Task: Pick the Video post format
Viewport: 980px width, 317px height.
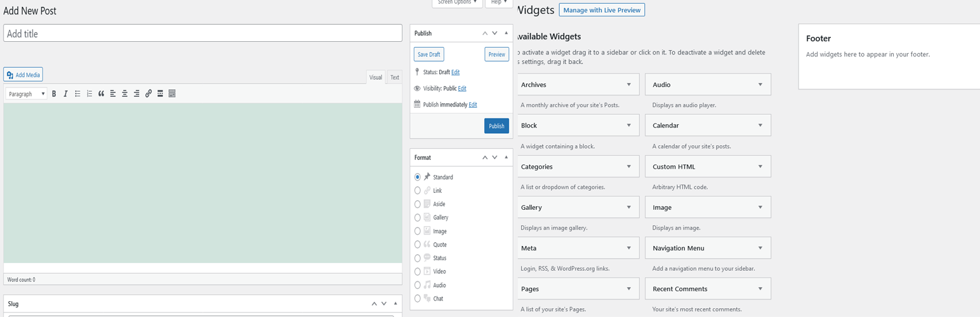Action: coord(417,271)
